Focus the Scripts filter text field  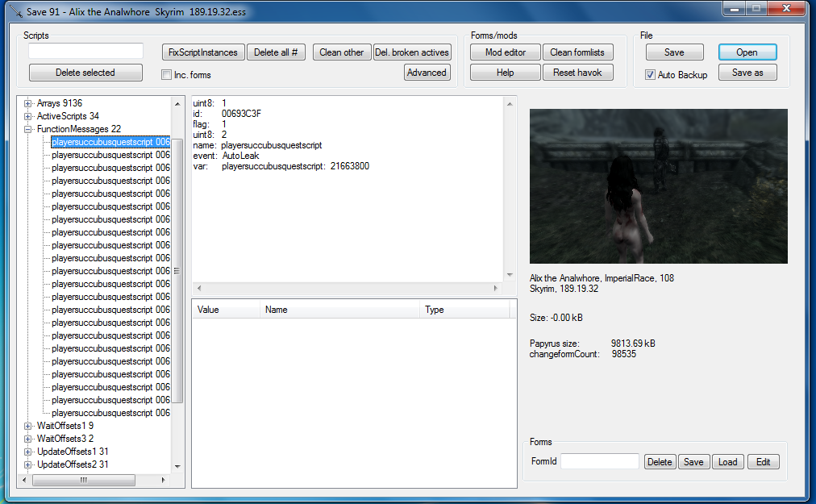point(85,51)
